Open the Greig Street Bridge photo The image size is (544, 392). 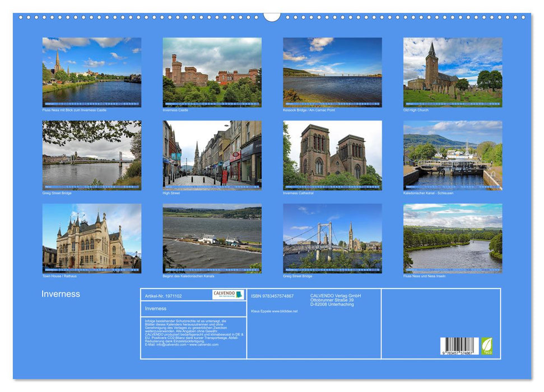pos(91,156)
